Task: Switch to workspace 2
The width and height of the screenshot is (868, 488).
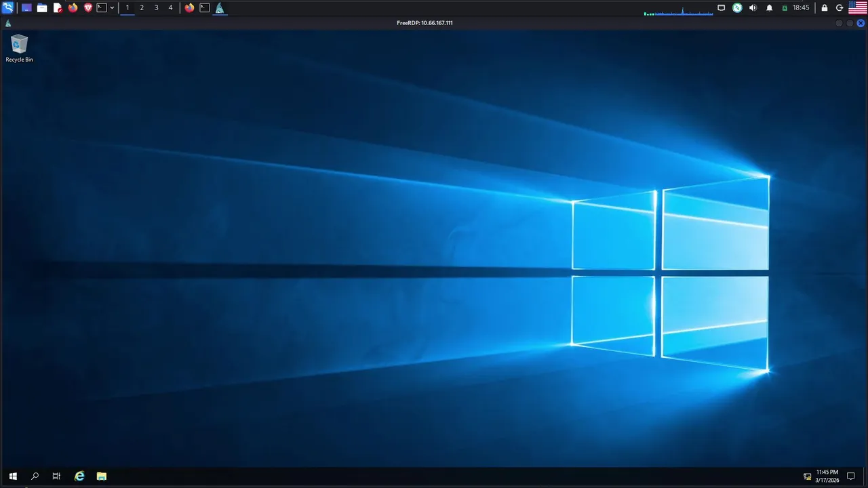Action: [x=142, y=7]
